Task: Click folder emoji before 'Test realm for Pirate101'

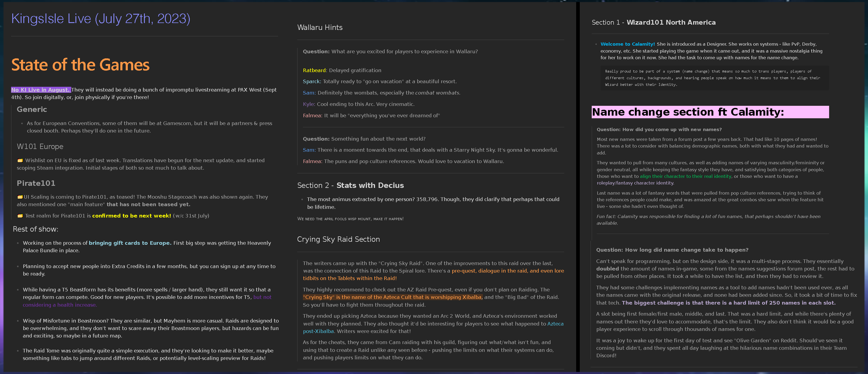Action: pyautogui.click(x=20, y=216)
